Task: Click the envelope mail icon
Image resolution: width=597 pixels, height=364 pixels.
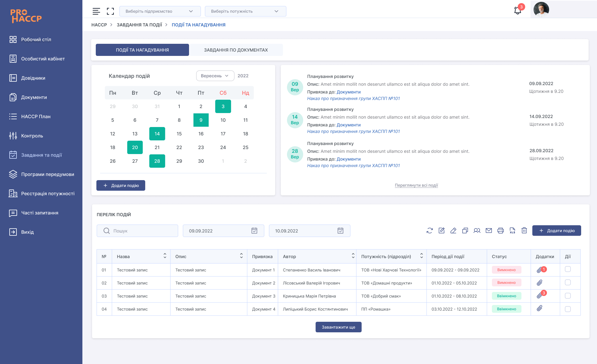Action: (x=489, y=230)
